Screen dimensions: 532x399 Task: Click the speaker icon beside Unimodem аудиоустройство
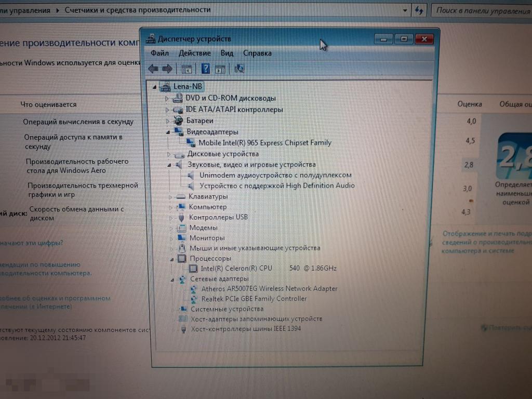[x=191, y=176]
